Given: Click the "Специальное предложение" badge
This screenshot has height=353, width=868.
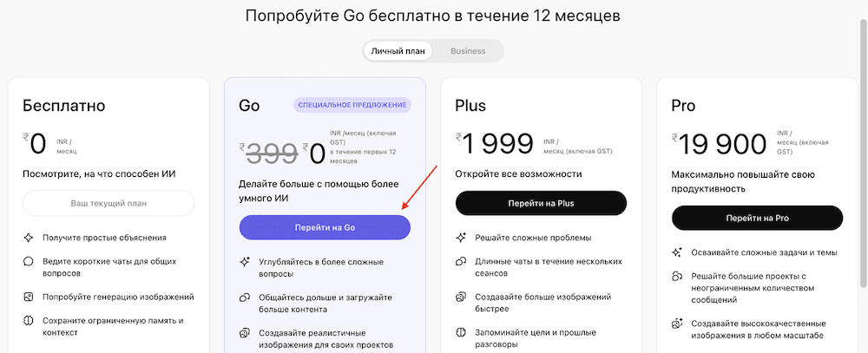Looking at the screenshot, I should (x=352, y=105).
